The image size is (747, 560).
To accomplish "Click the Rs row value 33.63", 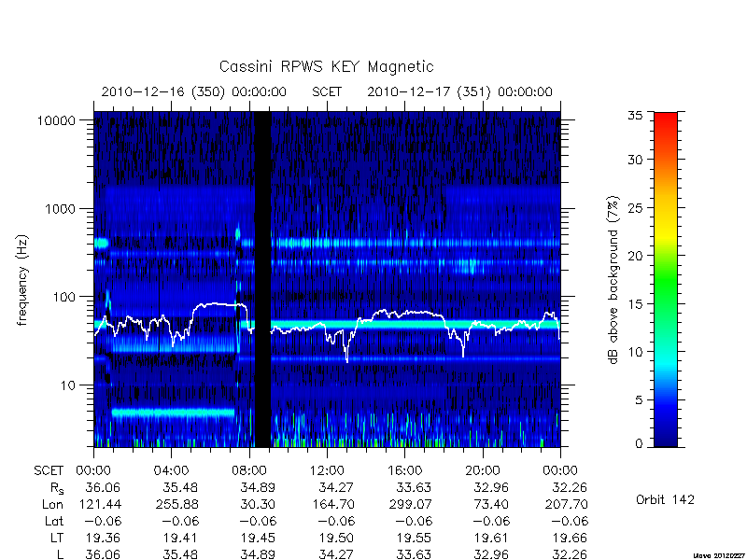I will click(x=414, y=488).
